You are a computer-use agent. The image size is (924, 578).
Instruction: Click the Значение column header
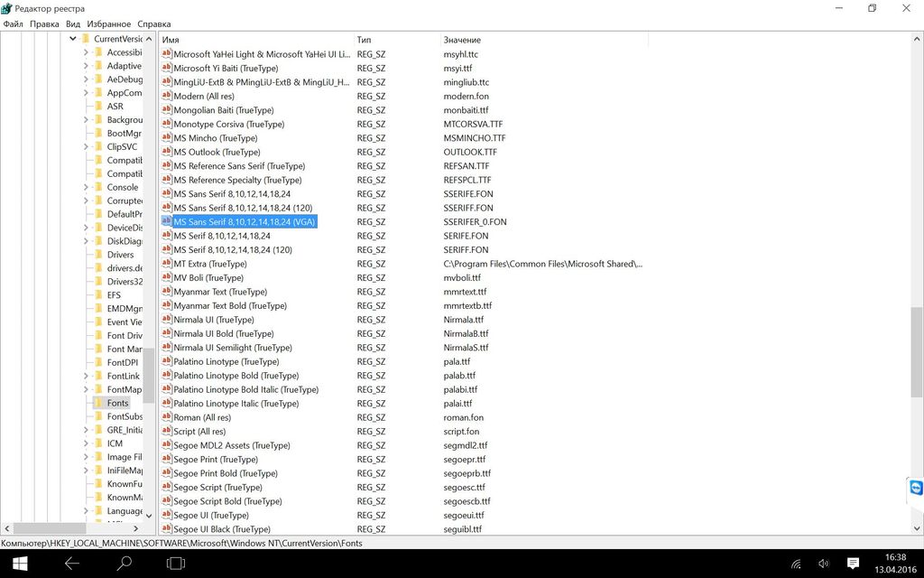[x=541, y=40]
